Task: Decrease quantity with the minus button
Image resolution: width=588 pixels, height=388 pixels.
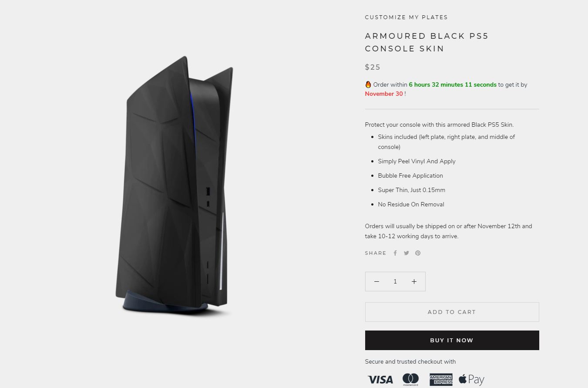Action: (x=376, y=282)
